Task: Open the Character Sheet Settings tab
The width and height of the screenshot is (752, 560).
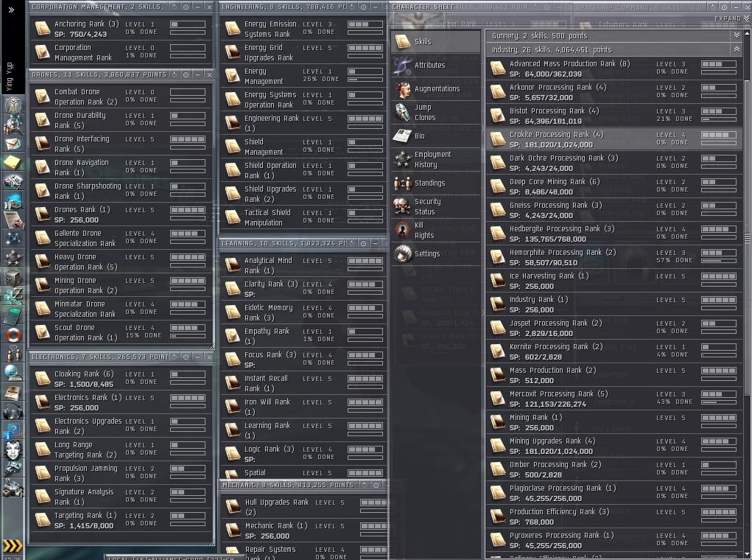Action: click(x=435, y=254)
